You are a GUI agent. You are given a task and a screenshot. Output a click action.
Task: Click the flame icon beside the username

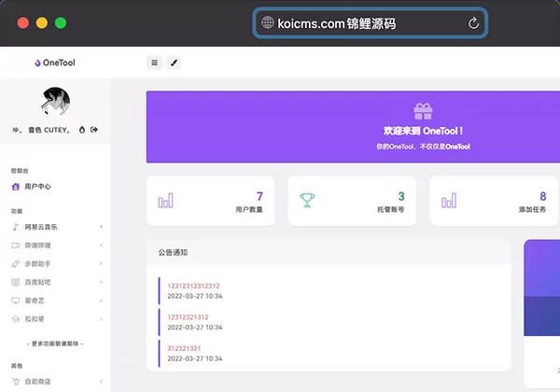82,130
